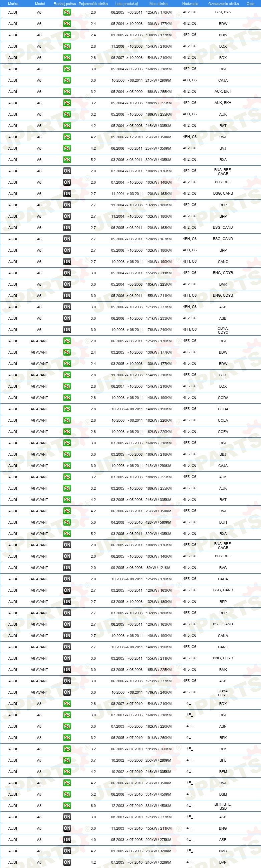
Task: Click the petrol icon in the A6 Avant 5.0 BUH row
Action: 67,522
